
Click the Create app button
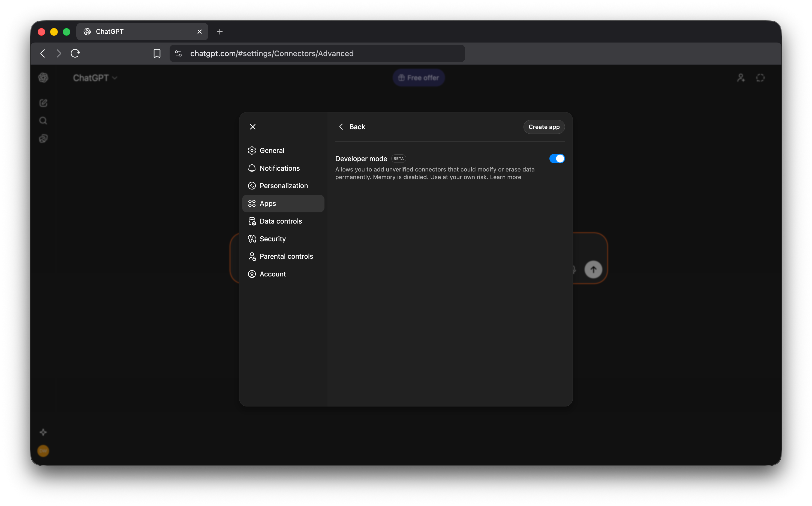pyautogui.click(x=544, y=127)
